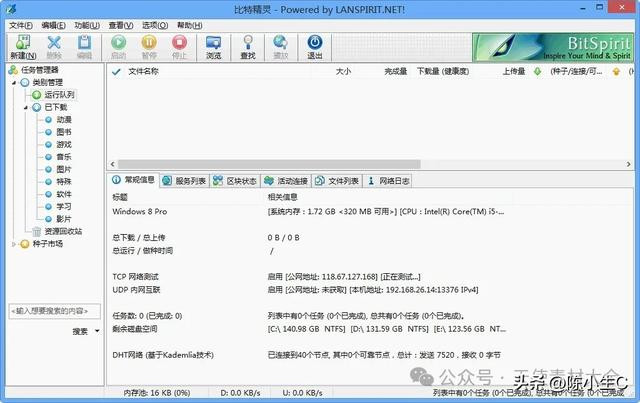Select 运行队列 in the tree
Screen dimensions: 640x403
[x=59, y=95]
